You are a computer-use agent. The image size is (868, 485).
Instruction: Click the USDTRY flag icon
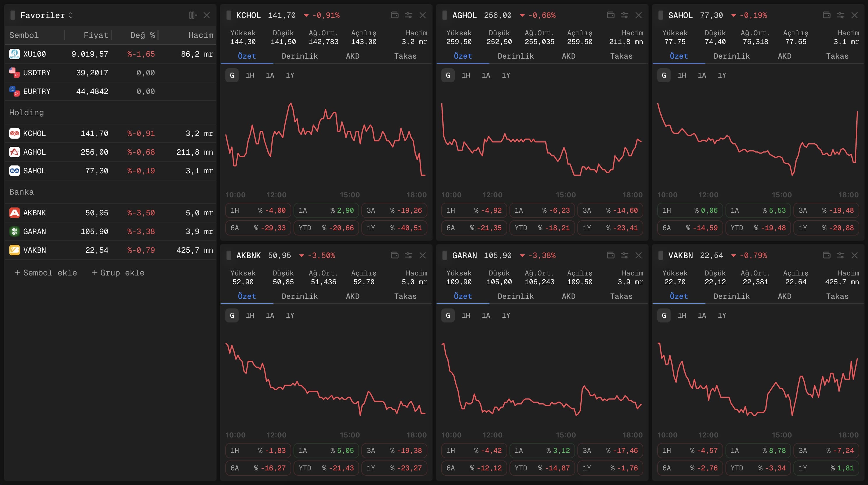click(x=14, y=72)
